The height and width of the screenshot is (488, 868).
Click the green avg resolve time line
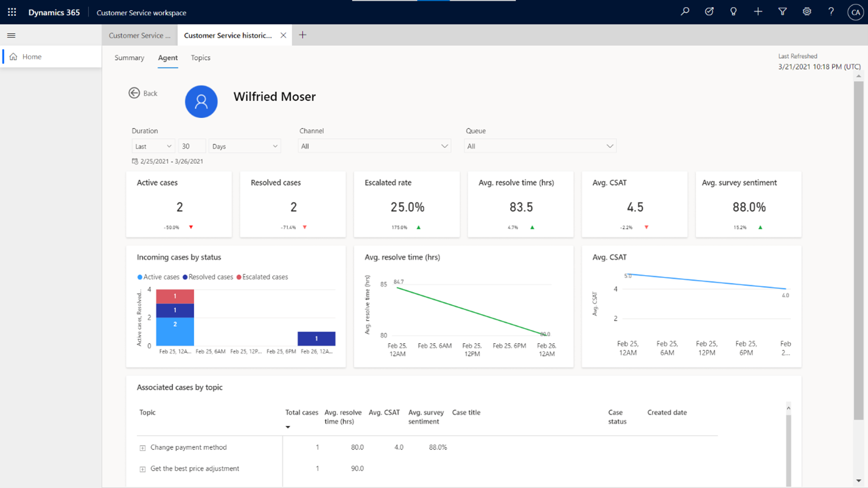(472, 310)
